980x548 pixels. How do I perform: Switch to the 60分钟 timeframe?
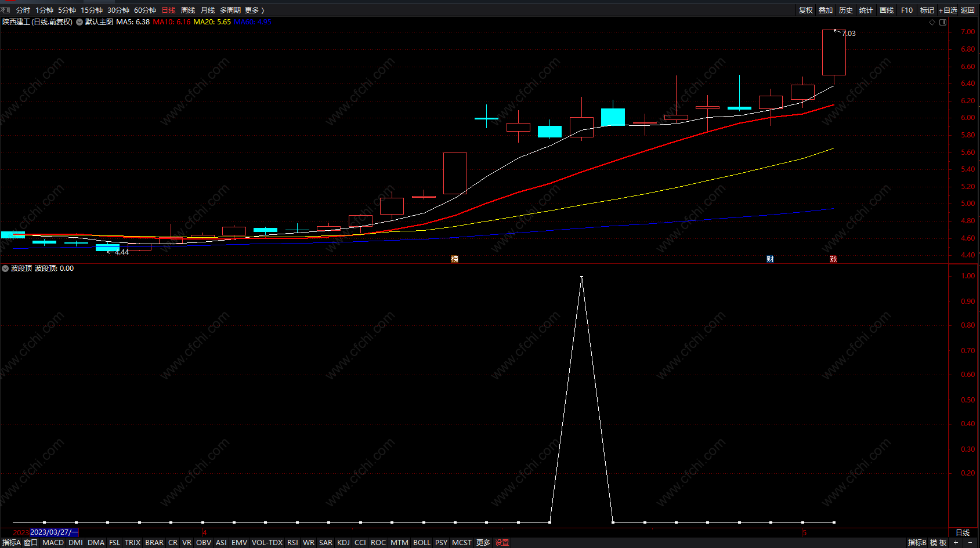click(145, 10)
